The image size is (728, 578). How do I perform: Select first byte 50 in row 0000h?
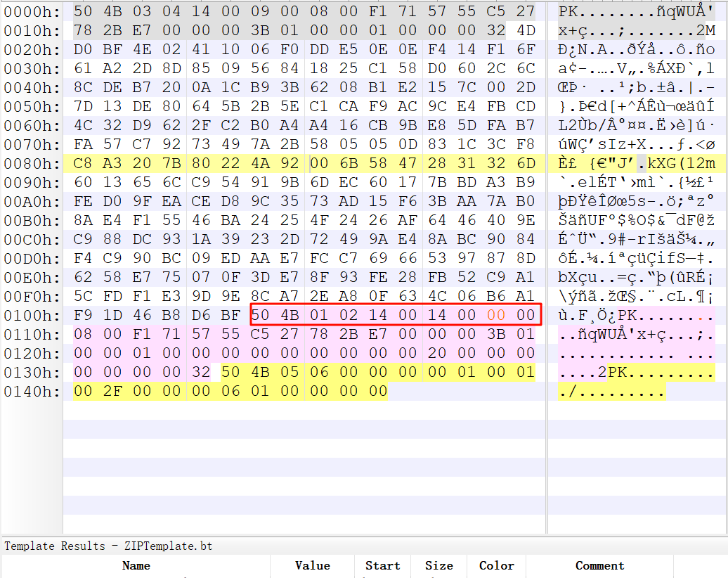(x=83, y=12)
